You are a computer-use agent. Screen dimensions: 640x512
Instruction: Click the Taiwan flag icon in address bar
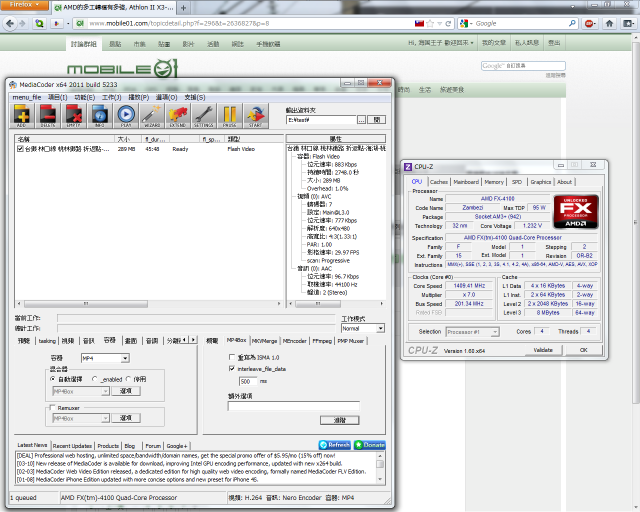(x=419, y=24)
